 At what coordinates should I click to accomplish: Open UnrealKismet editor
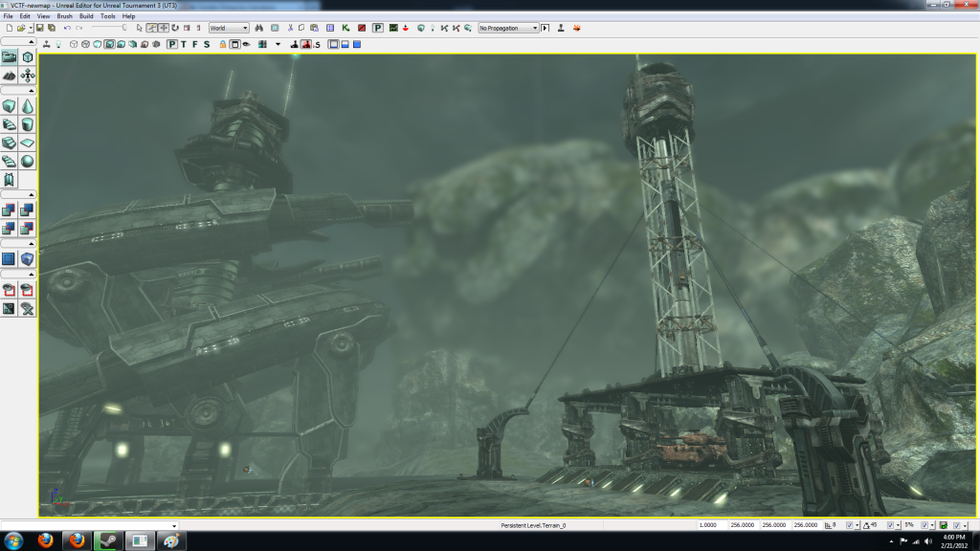[345, 28]
